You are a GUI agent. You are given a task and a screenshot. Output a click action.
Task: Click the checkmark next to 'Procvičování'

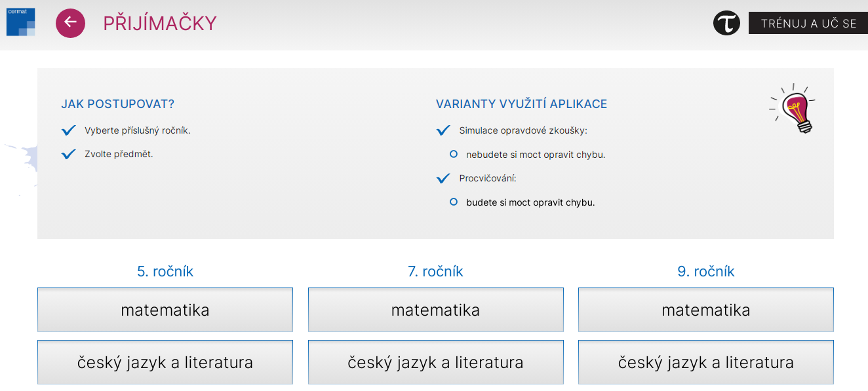(x=443, y=178)
